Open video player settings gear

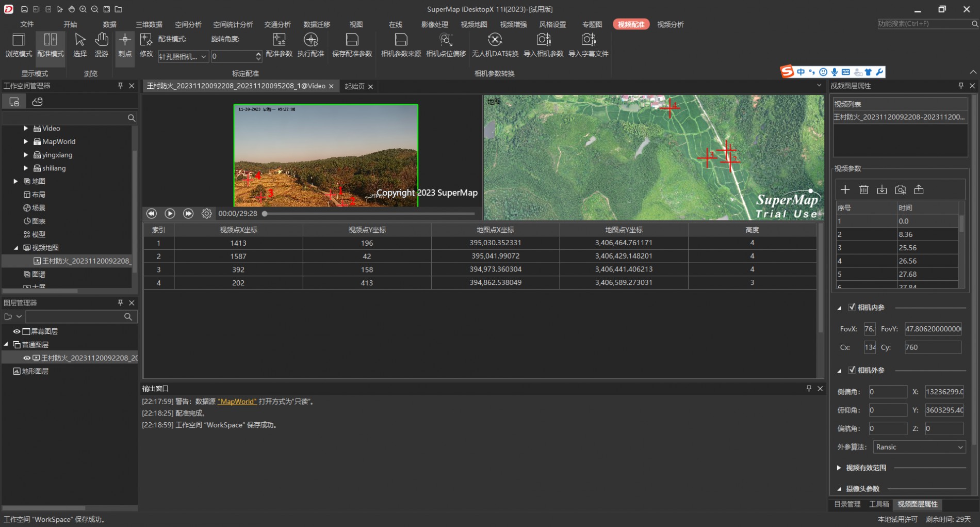[x=207, y=214]
